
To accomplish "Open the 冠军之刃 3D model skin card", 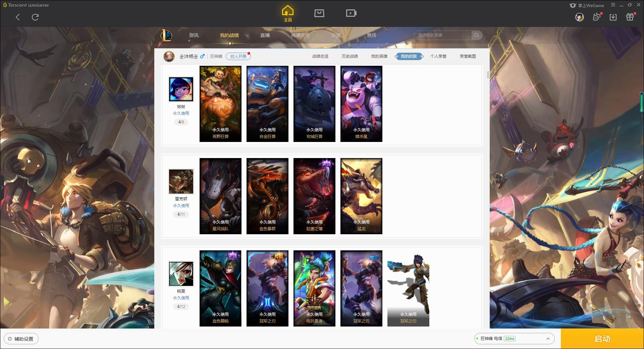I will pos(408,288).
